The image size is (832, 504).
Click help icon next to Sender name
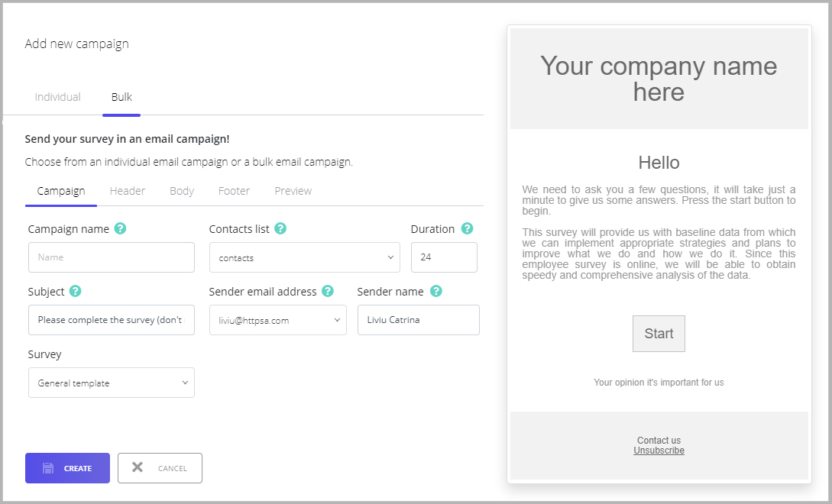[x=435, y=291]
